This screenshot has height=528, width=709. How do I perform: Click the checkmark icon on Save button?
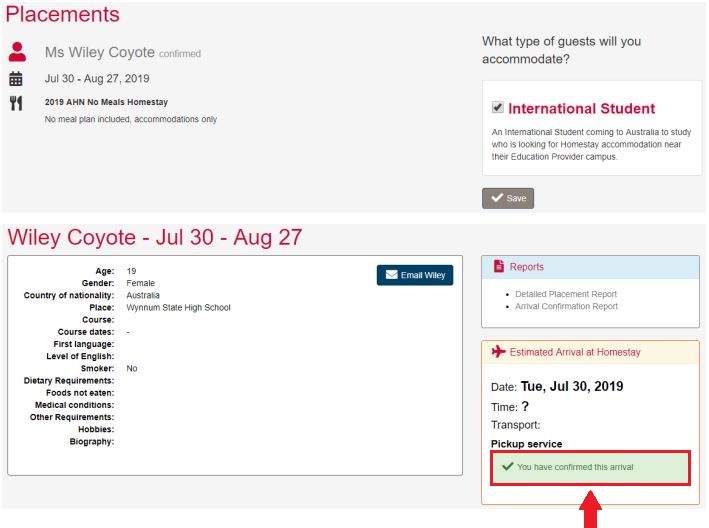(x=497, y=198)
